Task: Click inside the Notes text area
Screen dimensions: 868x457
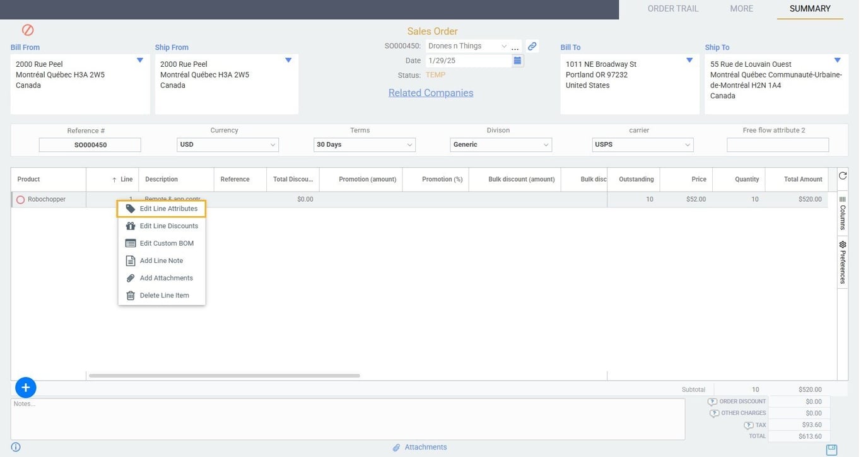Action: (347, 418)
